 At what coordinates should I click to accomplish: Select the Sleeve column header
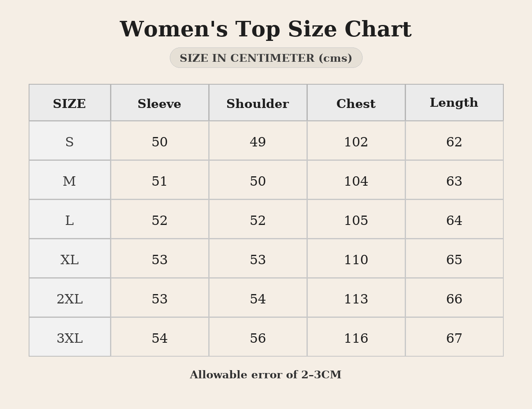pyautogui.click(x=160, y=104)
